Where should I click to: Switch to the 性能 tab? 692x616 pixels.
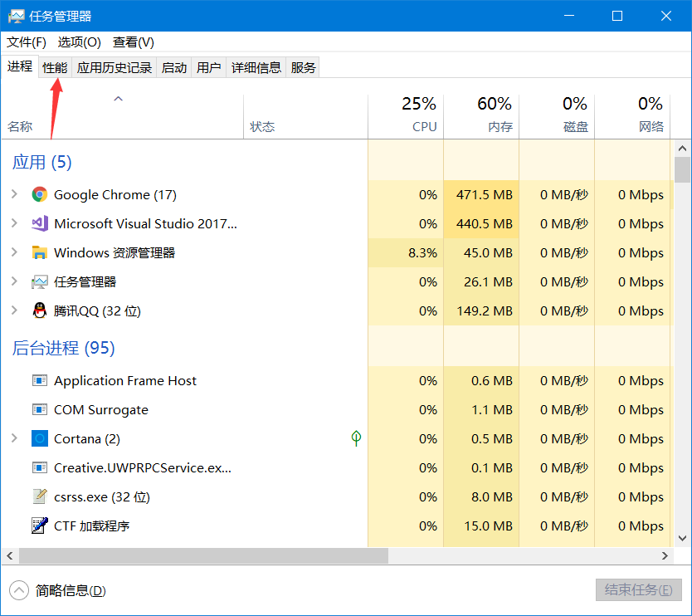click(55, 67)
